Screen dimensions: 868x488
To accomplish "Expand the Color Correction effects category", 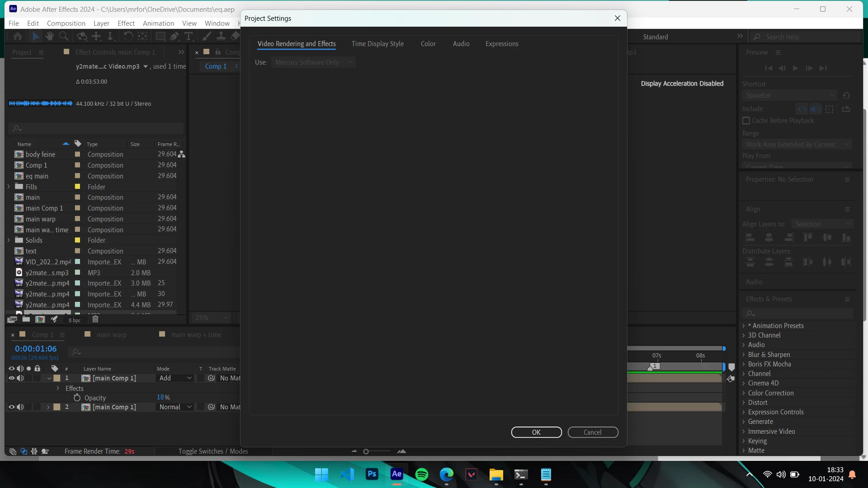I will (744, 393).
